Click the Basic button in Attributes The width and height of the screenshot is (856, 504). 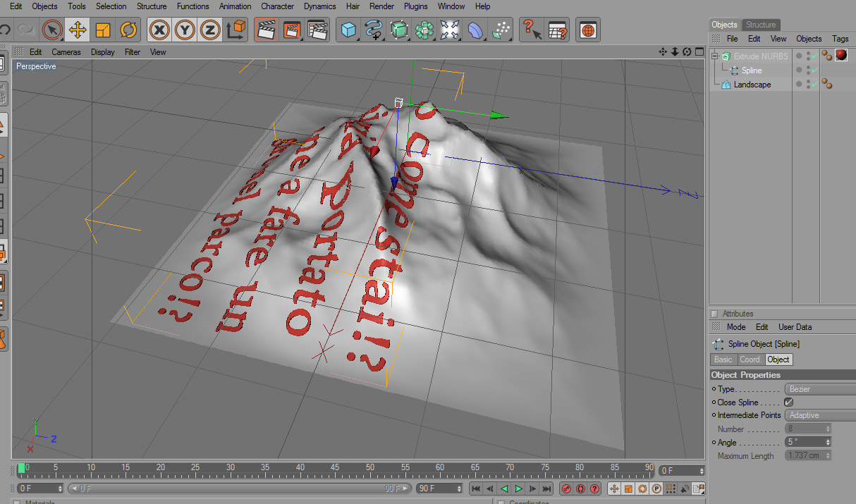click(x=723, y=359)
